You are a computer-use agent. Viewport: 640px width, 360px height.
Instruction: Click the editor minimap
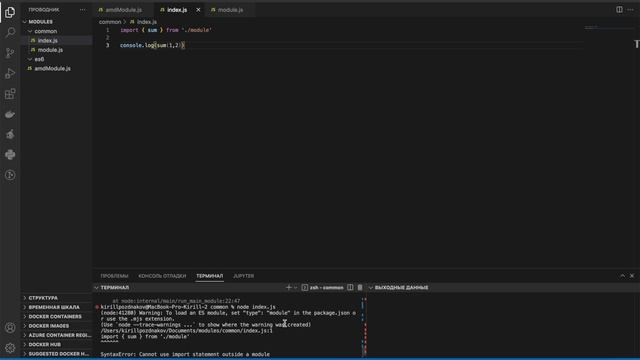point(609,28)
